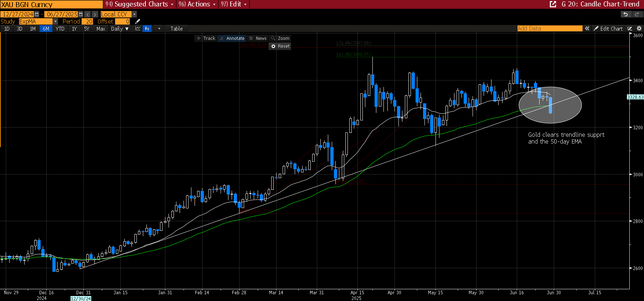Click the pencil icon beside Offset
The image size is (644, 301).
tap(138, 21)
